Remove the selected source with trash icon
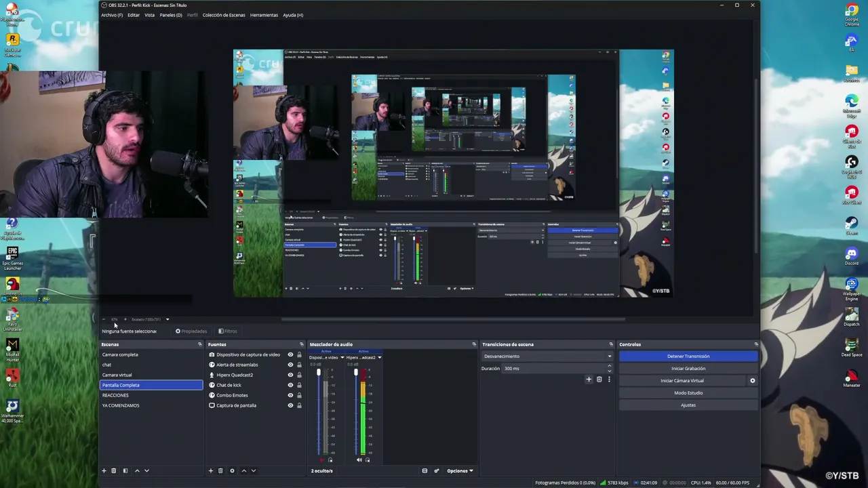This screenshot has height=488, width=868. point(220,470)
